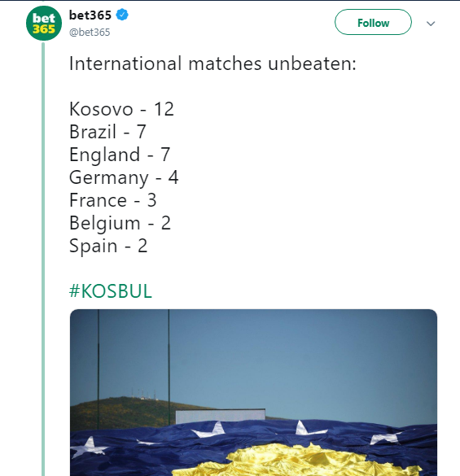This screenshot has width=460, height=476.
Task: Click the blue verified badge checkmark
Action: [122, 15]
